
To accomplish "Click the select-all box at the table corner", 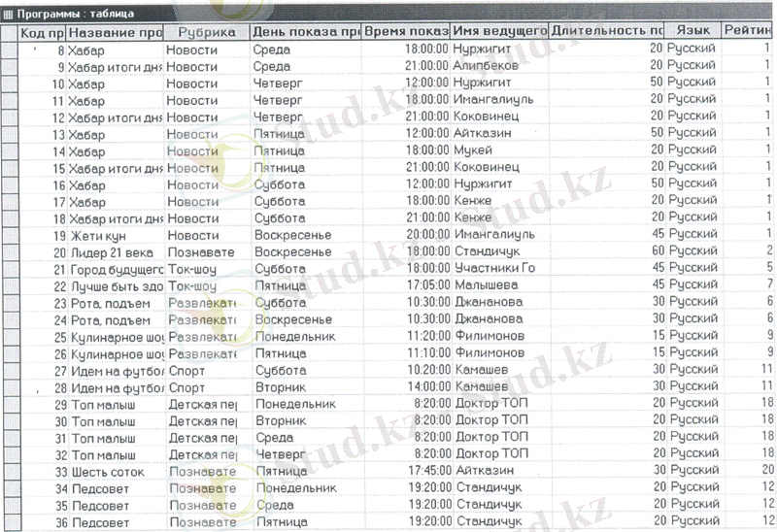I will pyautogui.click(x=10, y=34).
